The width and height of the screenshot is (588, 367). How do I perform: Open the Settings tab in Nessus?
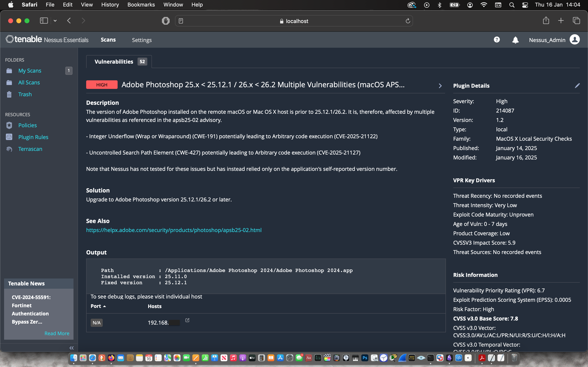pyautogui.click(x=142, y=40)
